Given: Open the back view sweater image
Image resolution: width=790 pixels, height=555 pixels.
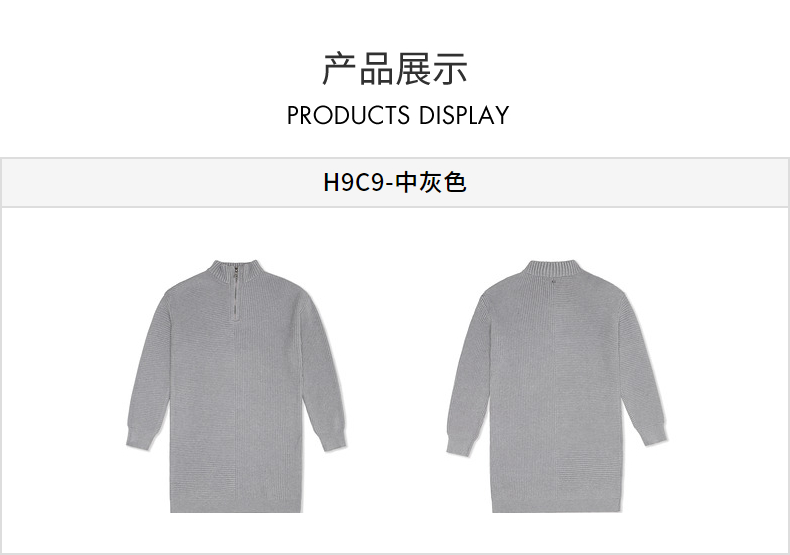Looking at the screenshot, I should pos(557,386).
